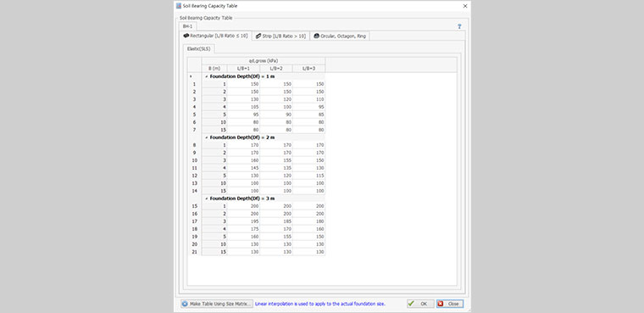Click L/B=2 cell value 90 in row 5

tap(276, 115)
